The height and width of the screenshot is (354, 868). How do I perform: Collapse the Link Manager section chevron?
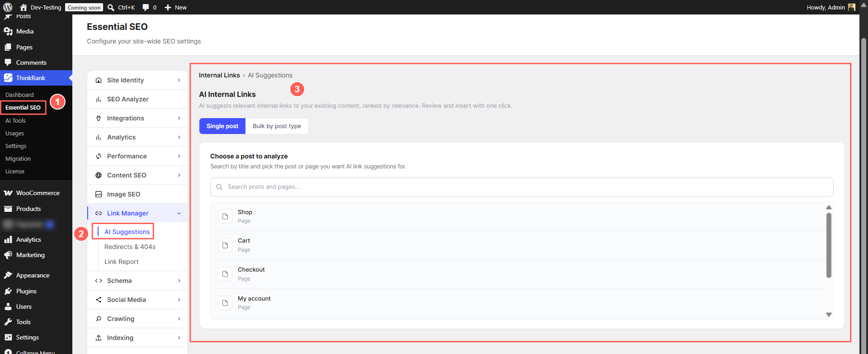tap(179, 213)
